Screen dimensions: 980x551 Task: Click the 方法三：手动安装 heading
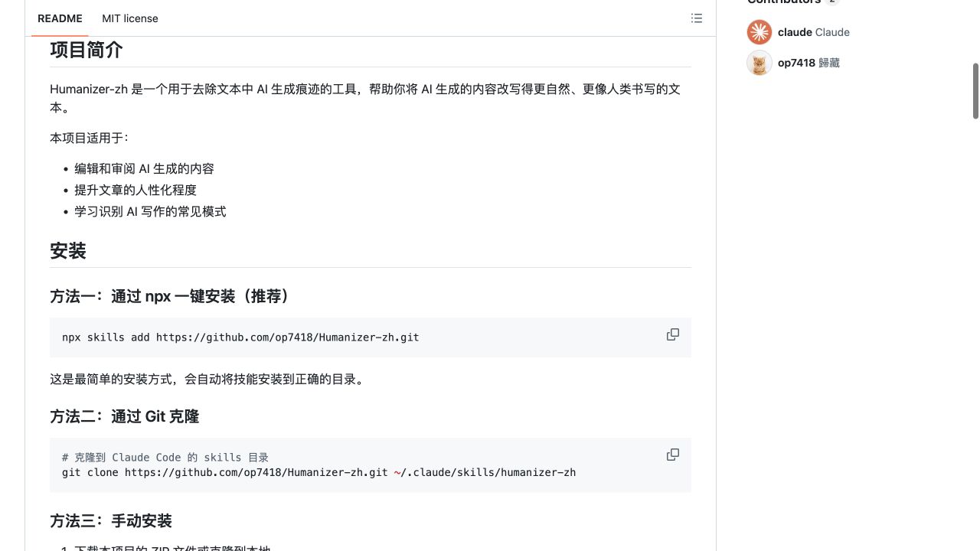tap(111, 521)
